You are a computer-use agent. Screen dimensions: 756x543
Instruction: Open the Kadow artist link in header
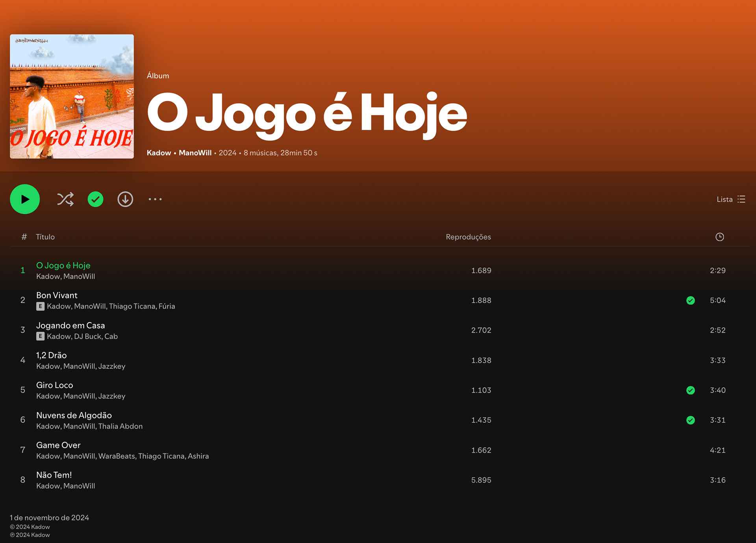pos(159,153)
